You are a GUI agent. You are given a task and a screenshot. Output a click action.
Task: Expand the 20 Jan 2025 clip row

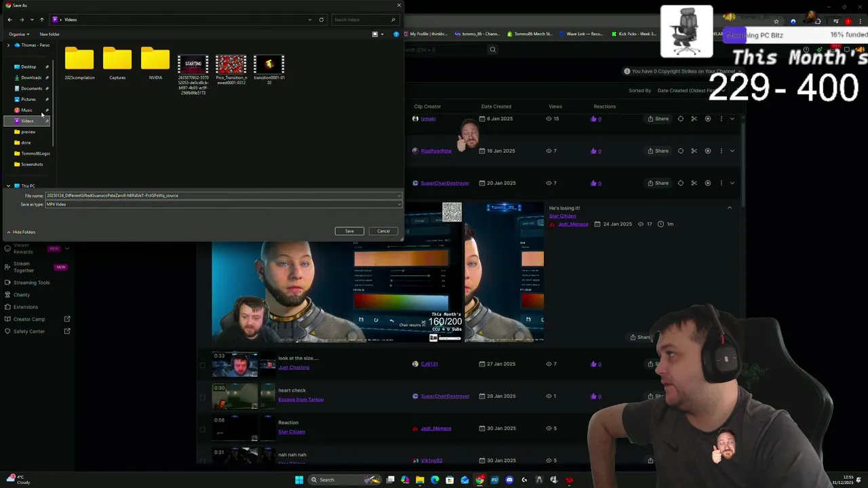(732, 183)
